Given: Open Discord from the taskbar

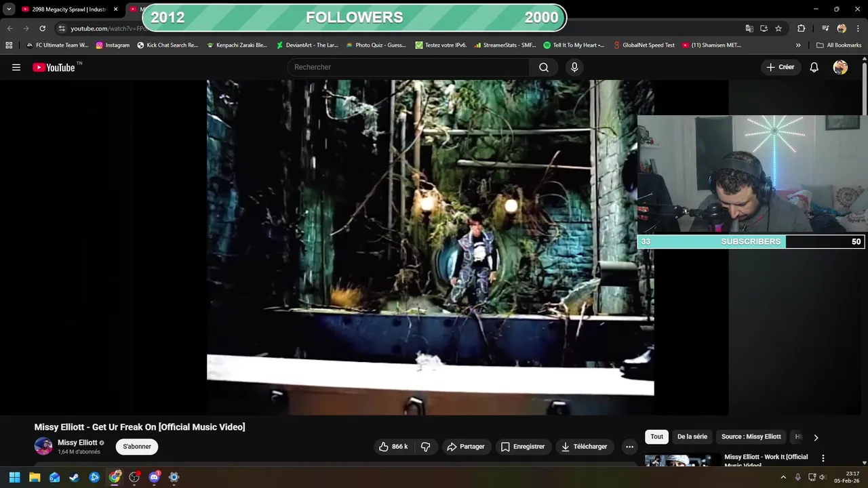Looking at the screenshot, I should click(154, 477).
